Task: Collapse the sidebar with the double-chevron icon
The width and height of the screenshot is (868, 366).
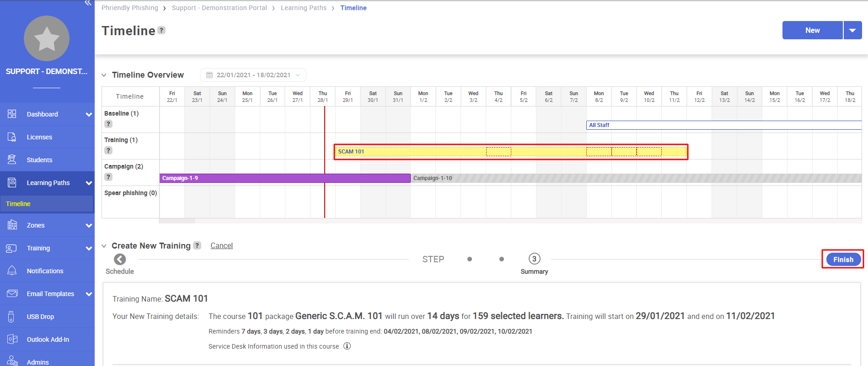Action: coord(88,3)
